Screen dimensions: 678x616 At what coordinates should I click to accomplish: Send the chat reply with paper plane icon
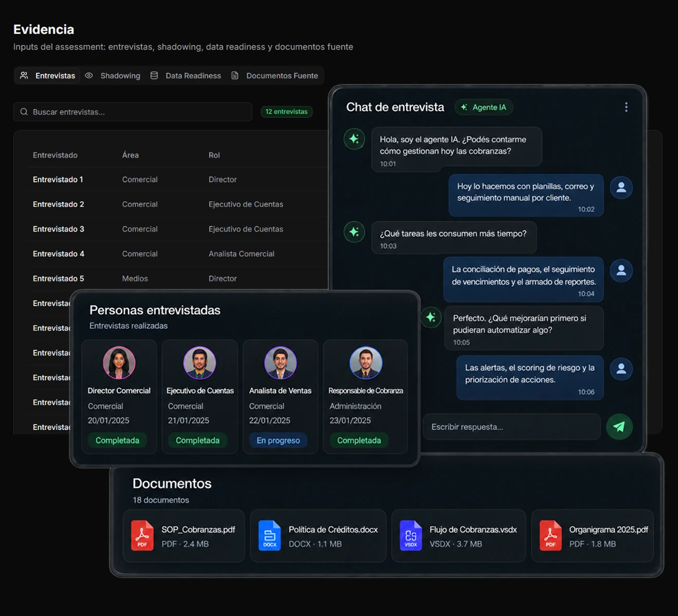619,427
